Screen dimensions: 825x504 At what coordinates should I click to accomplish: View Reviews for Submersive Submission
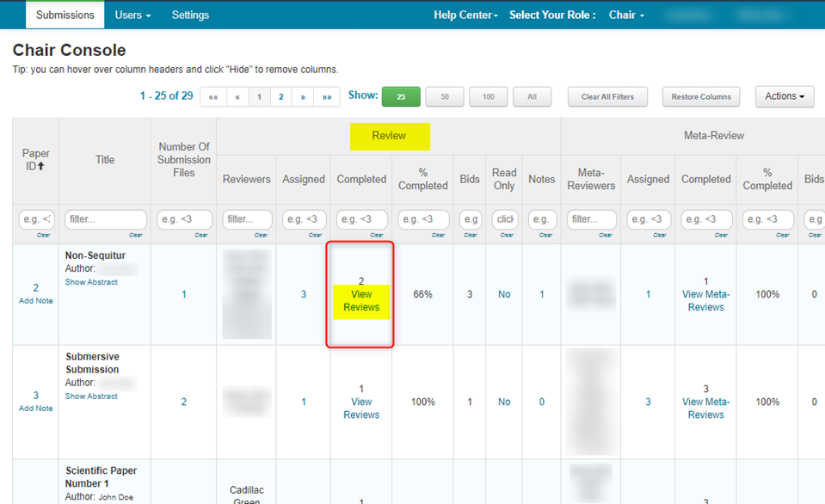click(x=361, y=409)
